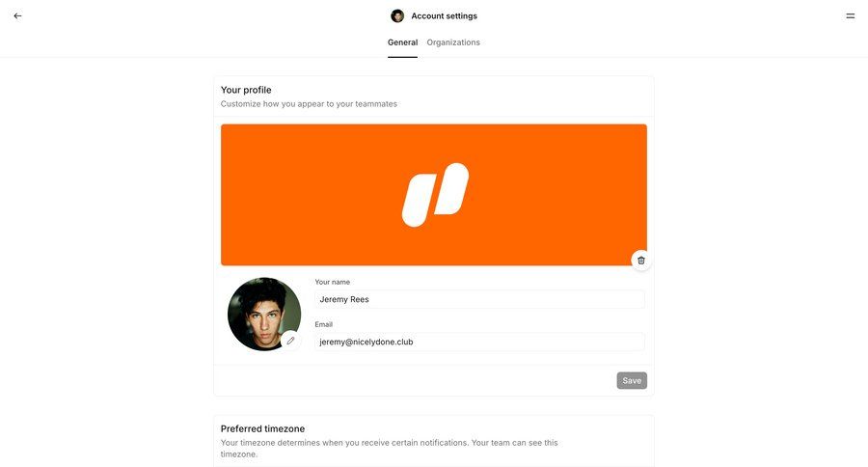Click the Your profile section heading
The width and height of the screenshot is (868, 467).
246,90
